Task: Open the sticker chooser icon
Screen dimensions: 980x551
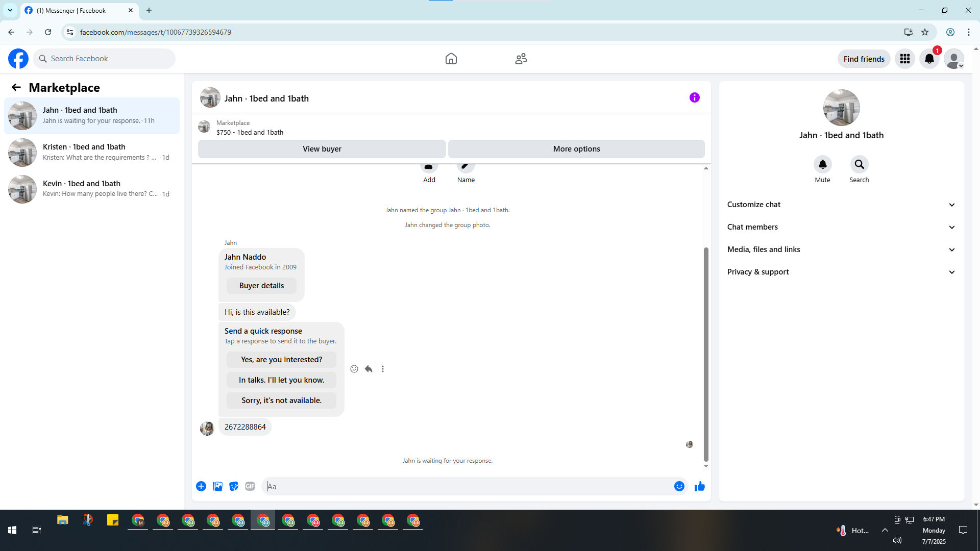Action: (x=234, y=486)
